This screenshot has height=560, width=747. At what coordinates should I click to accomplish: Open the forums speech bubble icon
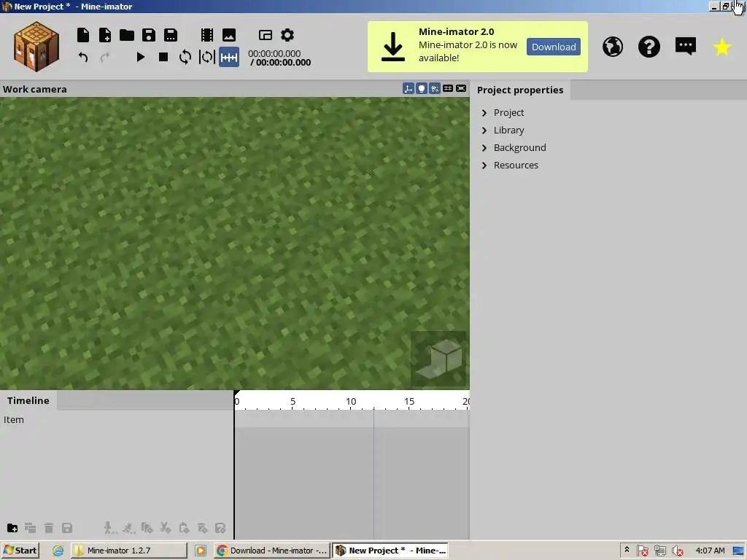pyautogui.click(x=686, y=46)
